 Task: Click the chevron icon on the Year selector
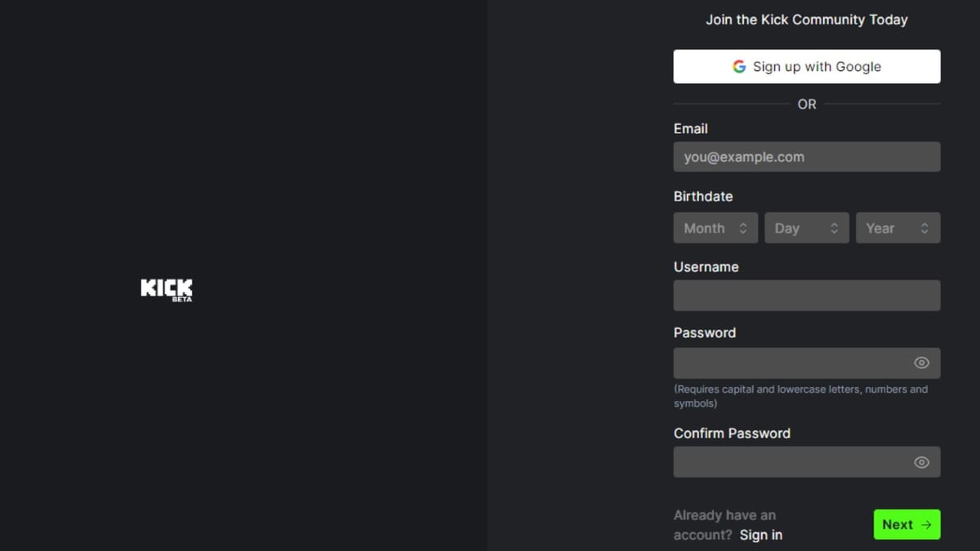[925, 228]
